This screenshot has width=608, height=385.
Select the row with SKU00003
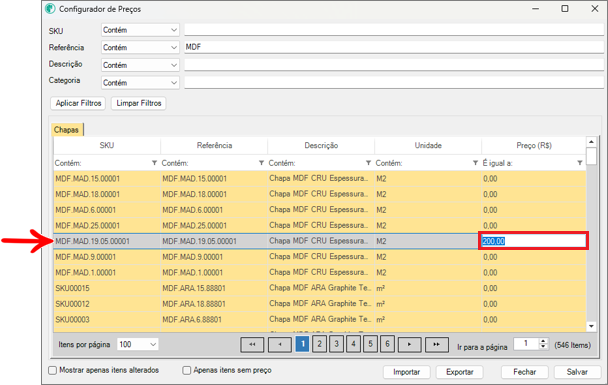pos(320,319)
